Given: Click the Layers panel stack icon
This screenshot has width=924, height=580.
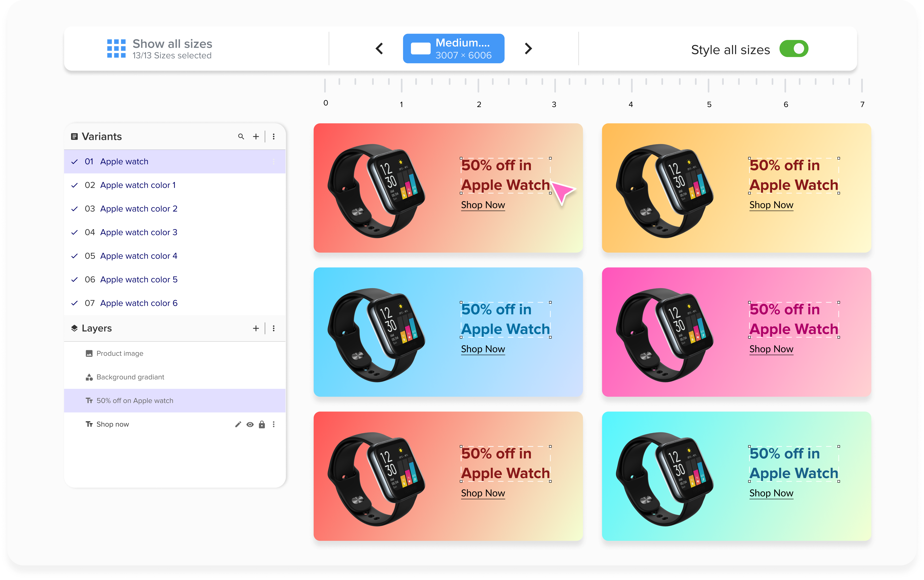Looking at the screenshot, I should tap(74, 328).
